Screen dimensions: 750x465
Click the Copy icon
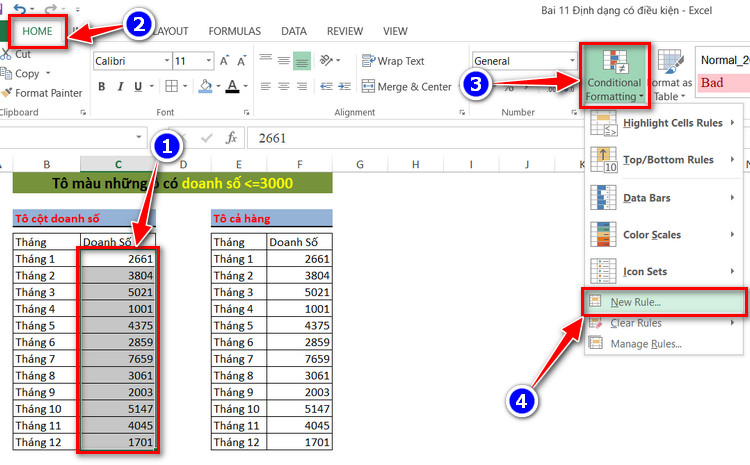click(6, 73)
